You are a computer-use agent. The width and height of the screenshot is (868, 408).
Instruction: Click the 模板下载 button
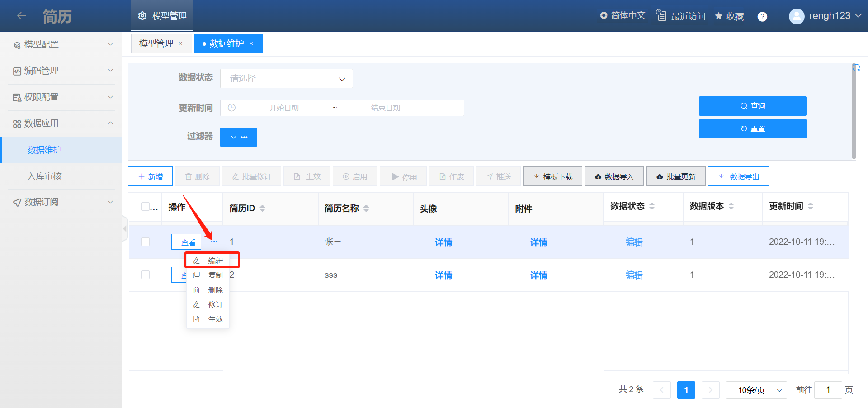[x=552, y=176]
